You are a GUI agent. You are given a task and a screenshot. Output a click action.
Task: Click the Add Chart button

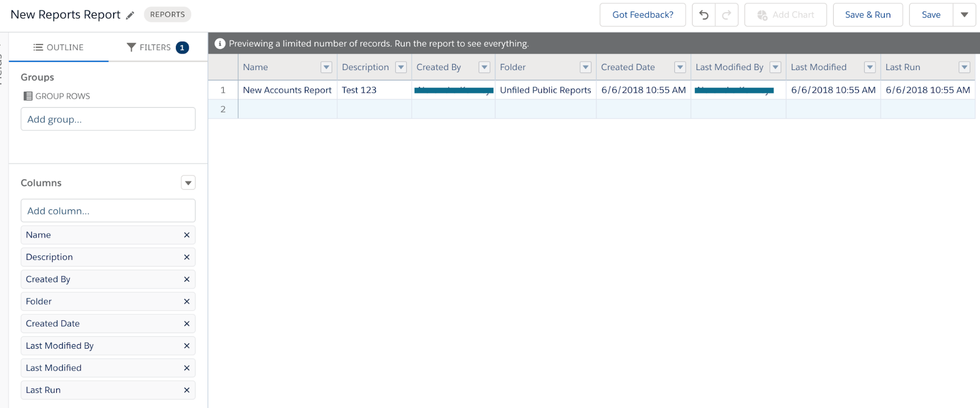(785, 15)
